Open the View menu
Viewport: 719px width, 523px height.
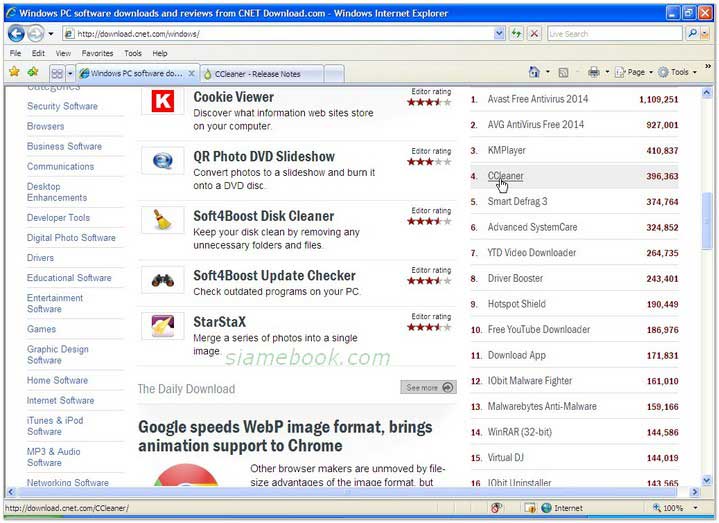[x=63, y=53]
